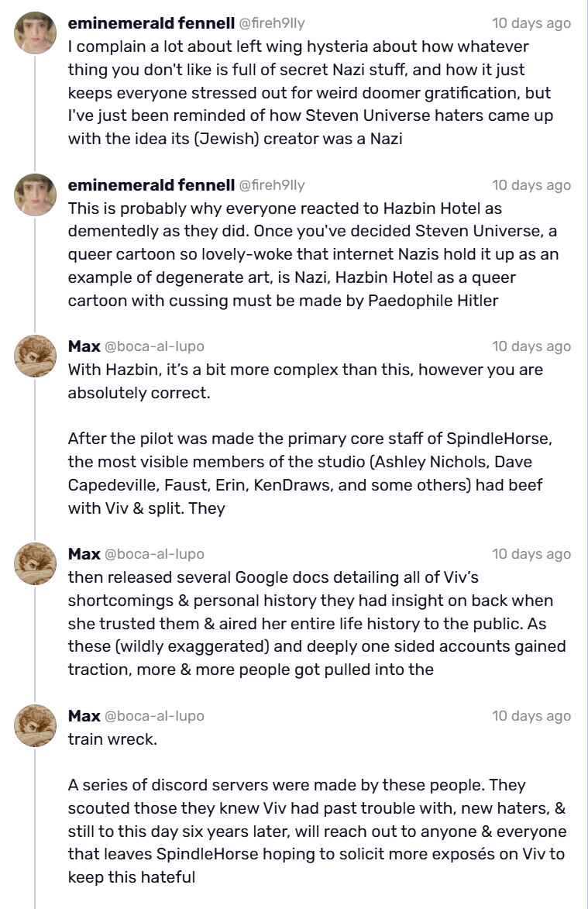Open avatar on the 'This is probably why' post

[36, 195]
